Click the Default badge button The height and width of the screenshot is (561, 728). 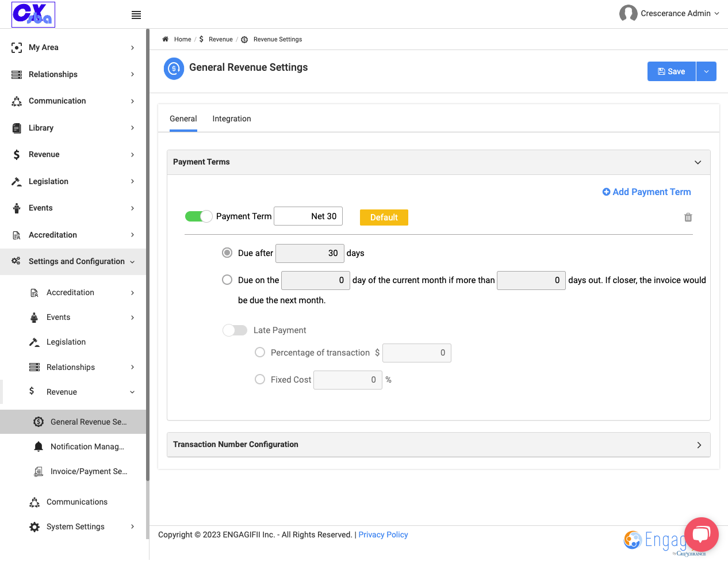[384, 217]
